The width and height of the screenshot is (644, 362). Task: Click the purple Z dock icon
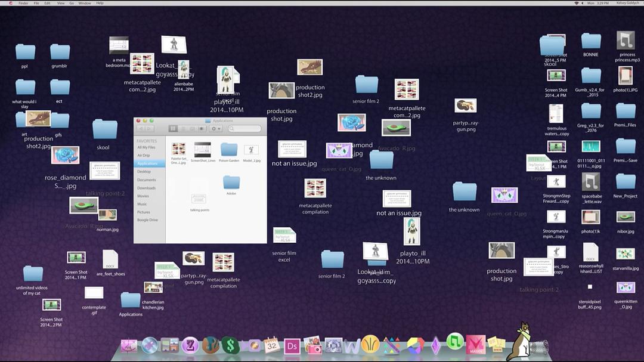[190, 345]
